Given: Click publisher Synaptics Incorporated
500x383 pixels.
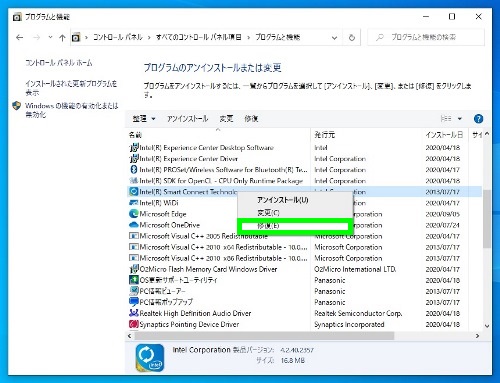Looking at the screenshot, I should [x=349, y=324].
